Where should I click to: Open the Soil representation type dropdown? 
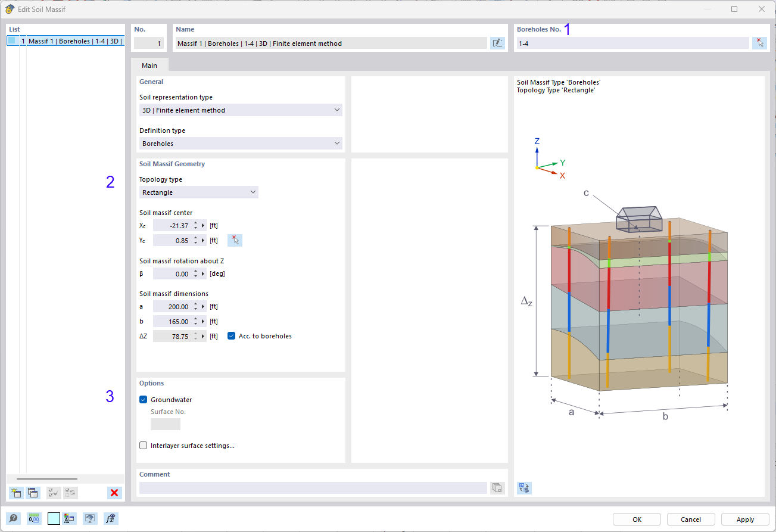pyautogui.click(x=241, y=110)
